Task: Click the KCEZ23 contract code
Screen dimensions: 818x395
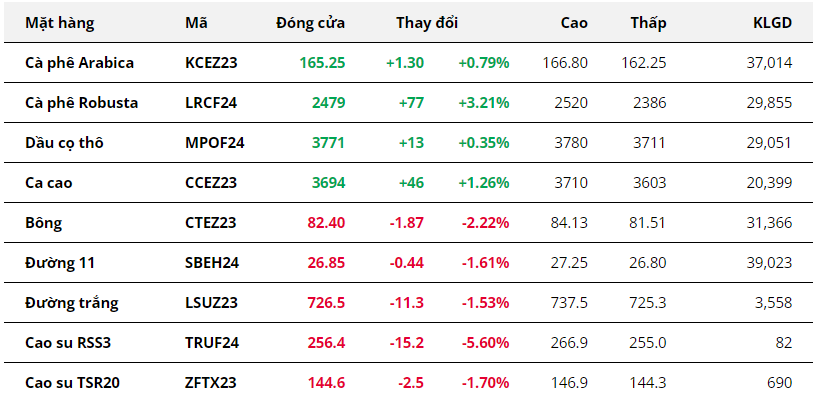Action: (x=211, y=63)
